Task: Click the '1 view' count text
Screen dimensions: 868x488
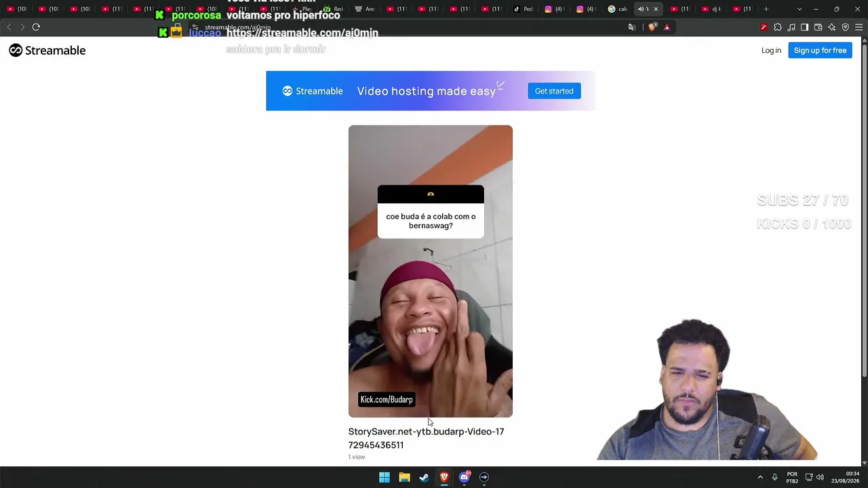Action: click(357, 457)
